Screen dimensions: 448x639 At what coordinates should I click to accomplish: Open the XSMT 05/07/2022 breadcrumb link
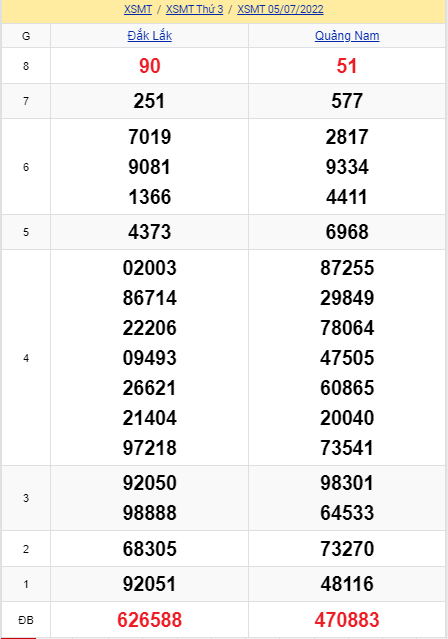coord(280,9)
